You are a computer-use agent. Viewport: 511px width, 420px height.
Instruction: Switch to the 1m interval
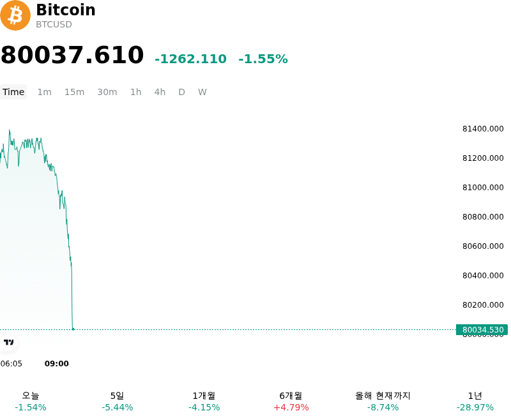click(x=44, y=92)
